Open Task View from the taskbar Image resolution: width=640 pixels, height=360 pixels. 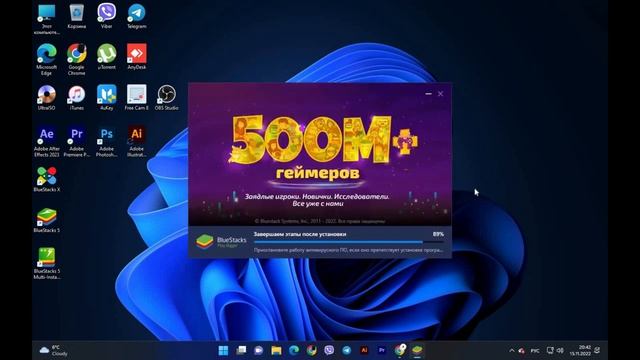coord(241,350)
